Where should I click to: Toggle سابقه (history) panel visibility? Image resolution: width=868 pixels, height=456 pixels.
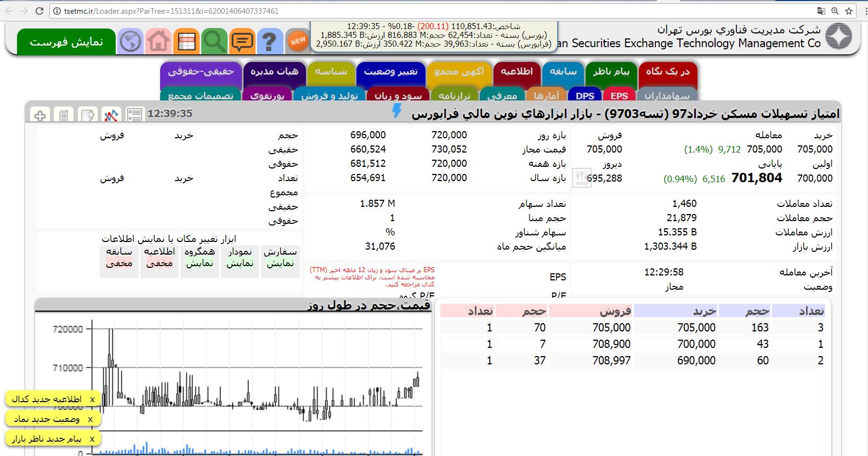click(x=119, y=258)
